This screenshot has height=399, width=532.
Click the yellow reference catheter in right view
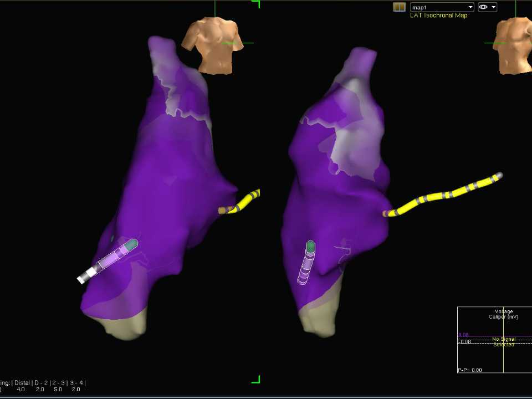(443, 196)
